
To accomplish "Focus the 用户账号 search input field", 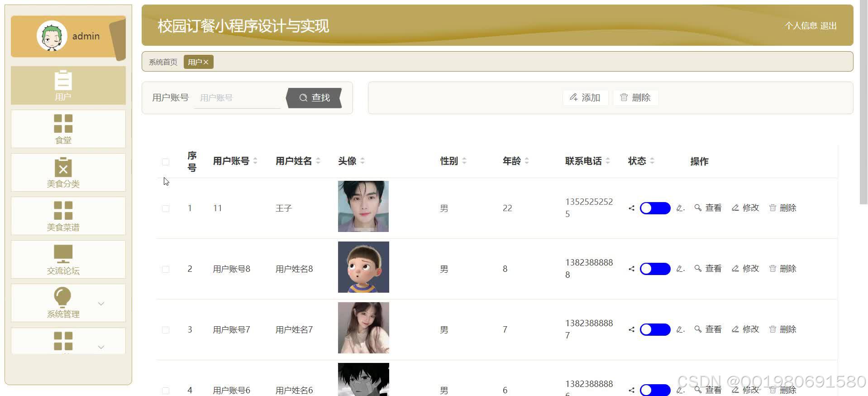I will pos(238,98).
